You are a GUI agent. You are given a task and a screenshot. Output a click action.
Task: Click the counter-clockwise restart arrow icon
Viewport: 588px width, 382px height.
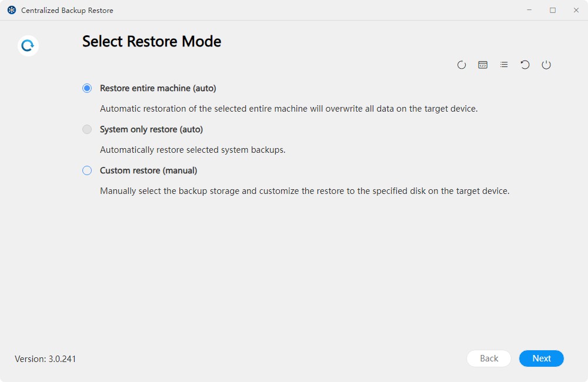click(x=525, y=65)
